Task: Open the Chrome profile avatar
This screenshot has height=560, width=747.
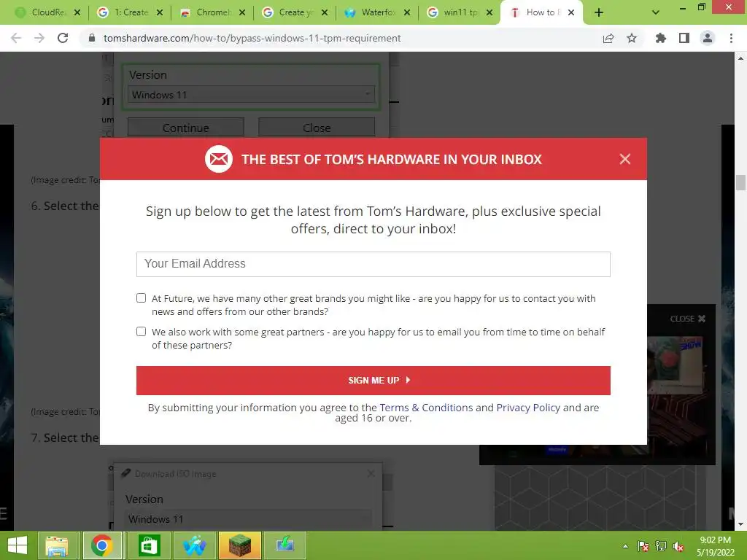Action: pyautogui.click(x=708, y=38)
